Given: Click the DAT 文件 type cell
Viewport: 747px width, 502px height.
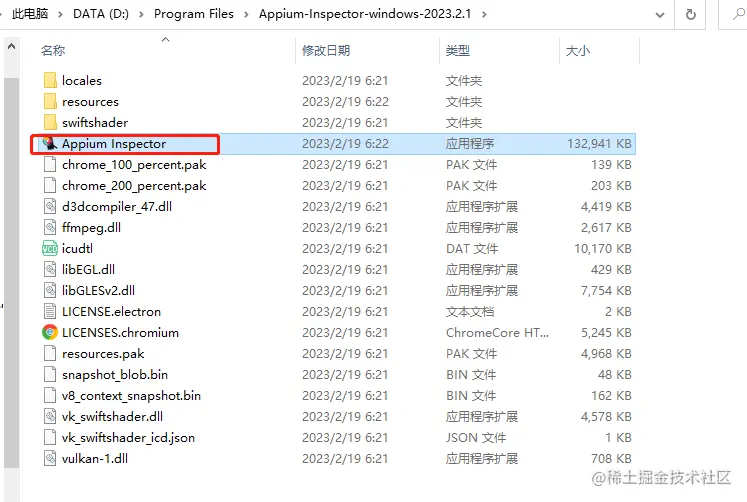Looking at the screenshot, I should click(472, 249).
